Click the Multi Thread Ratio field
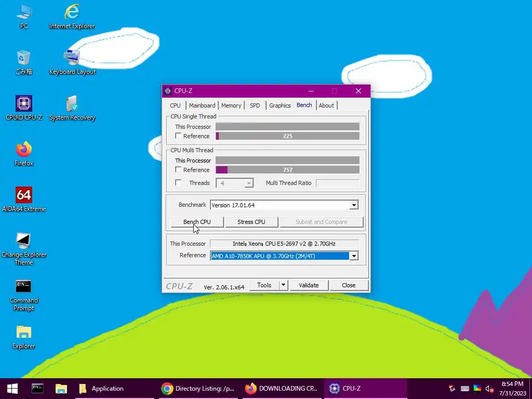The width and height of the screenshot is (532, 399). 337,183
